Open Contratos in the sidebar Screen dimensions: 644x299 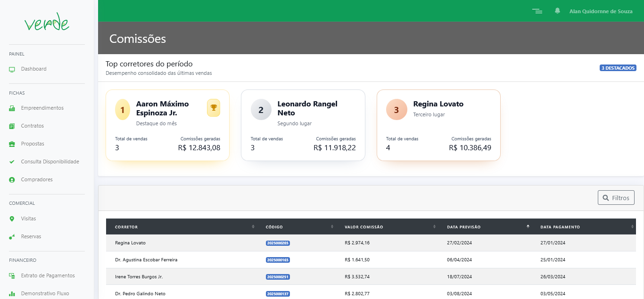point(32,126)
